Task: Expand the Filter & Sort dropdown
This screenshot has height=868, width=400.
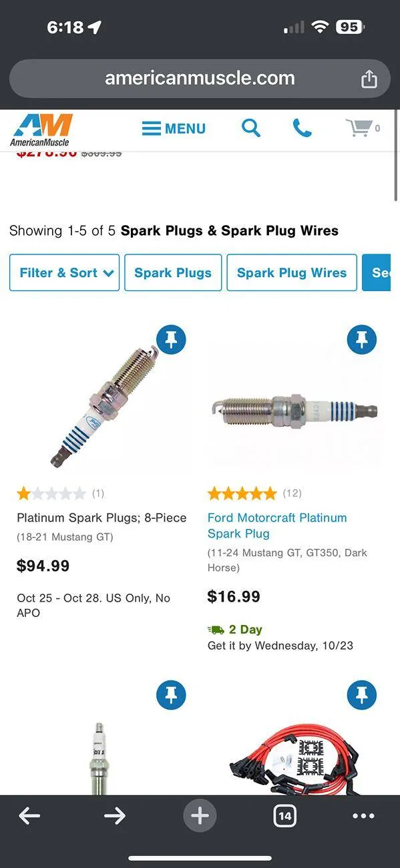Action: tap(65, 272)
